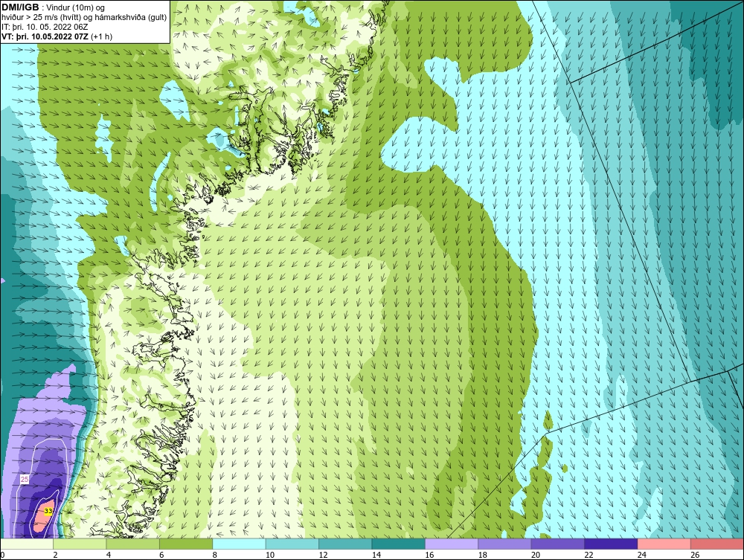Click the "26" value on the legend scale

point(695,555)
